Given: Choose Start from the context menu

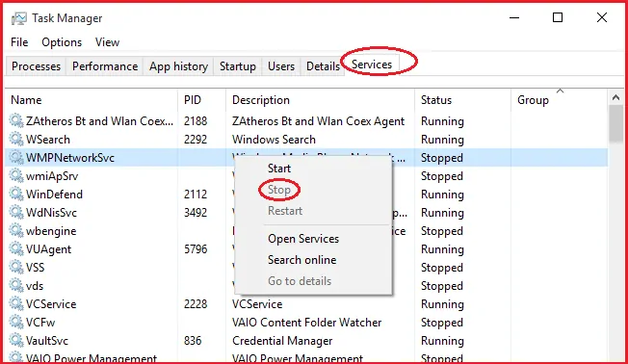Looking at the screenshot, I should tap(279, 169).
